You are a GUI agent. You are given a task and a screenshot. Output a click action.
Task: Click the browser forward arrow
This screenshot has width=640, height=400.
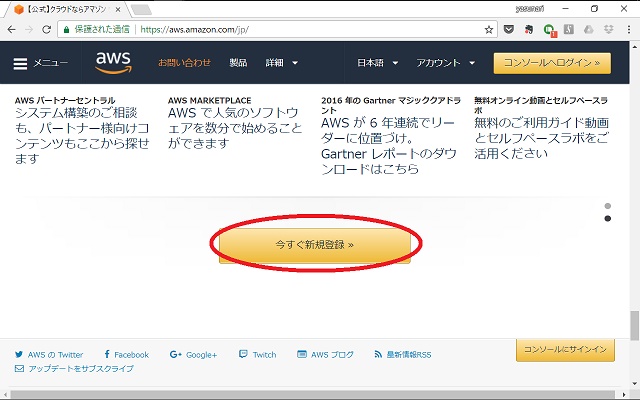[x=29, y=29]
